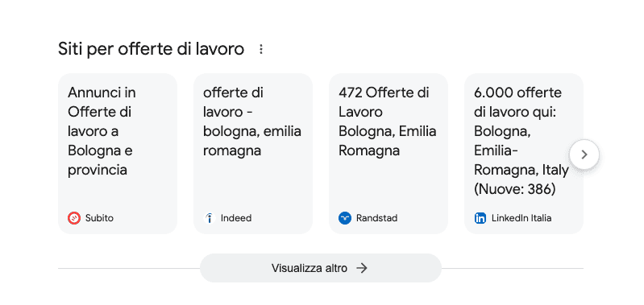
Task: Click the Visualizza altro button
Action: [x=320, y=268]
